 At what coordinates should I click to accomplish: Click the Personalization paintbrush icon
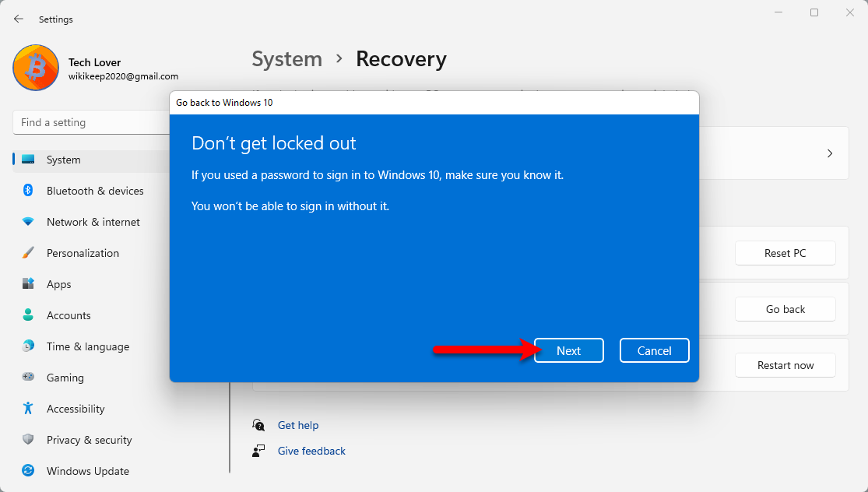click(28, 253)
